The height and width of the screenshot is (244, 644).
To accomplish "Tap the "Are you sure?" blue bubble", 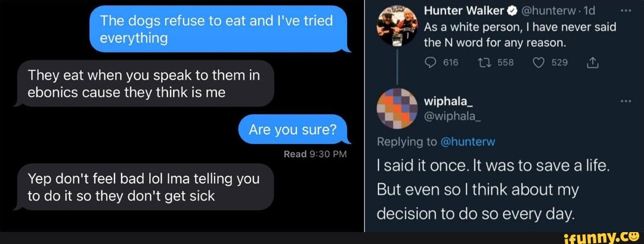I will tap(292, 129).
